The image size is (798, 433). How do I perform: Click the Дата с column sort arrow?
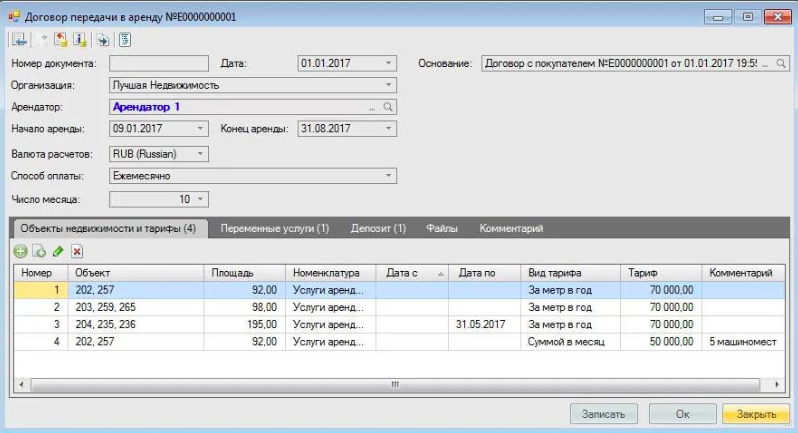coord(441,274)
